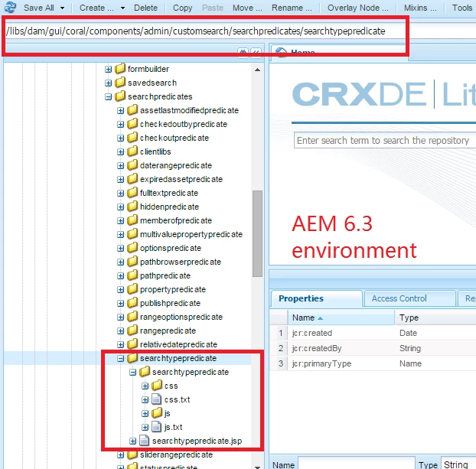The width and height of the screenshot is (476, 469).
Task: Open the Create dropdown arrow
Action: pos(122,8)
